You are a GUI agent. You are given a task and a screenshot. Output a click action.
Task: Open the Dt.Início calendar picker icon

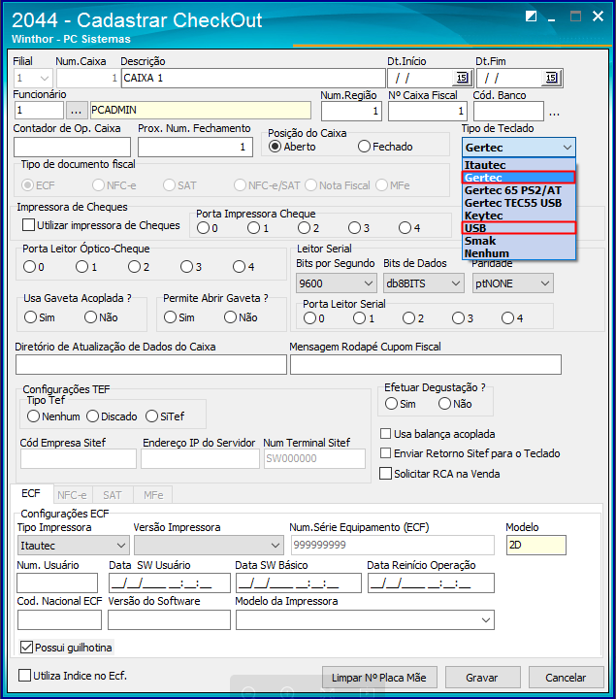tap(462, 78)
